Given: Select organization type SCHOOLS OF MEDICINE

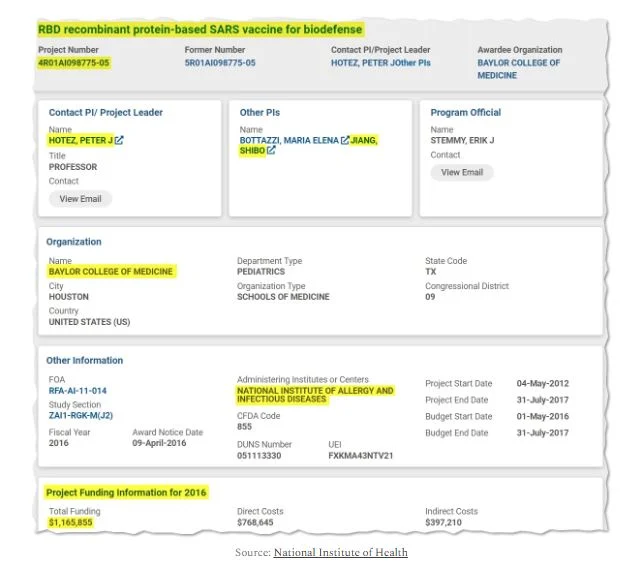Looking at the screenshot, I should click(283, 297).
